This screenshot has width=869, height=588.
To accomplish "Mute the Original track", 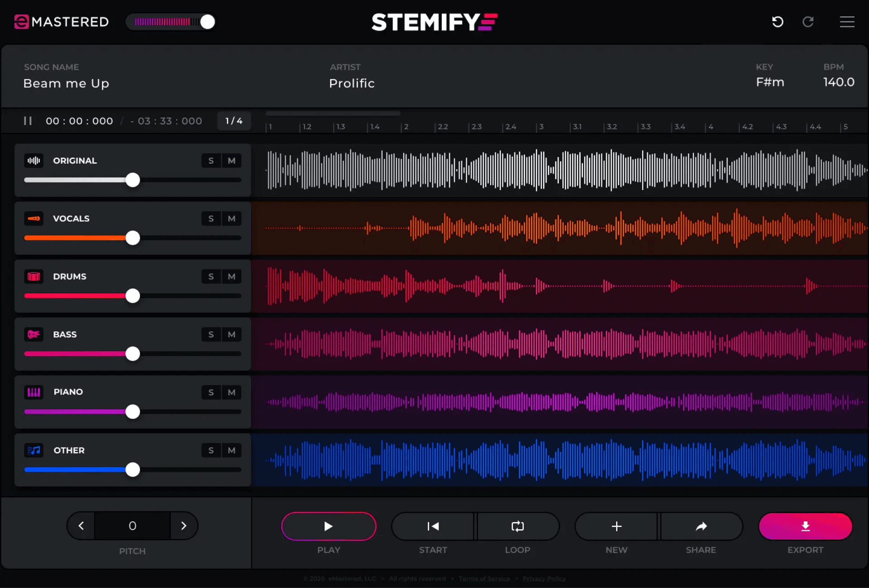I will [x=231, y=161].
